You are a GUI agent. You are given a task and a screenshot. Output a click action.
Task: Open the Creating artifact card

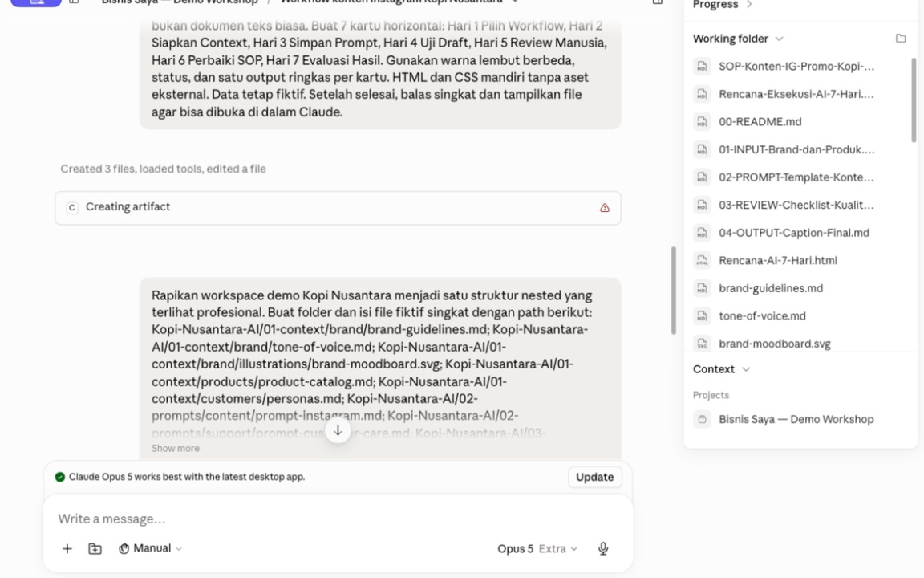338,208
